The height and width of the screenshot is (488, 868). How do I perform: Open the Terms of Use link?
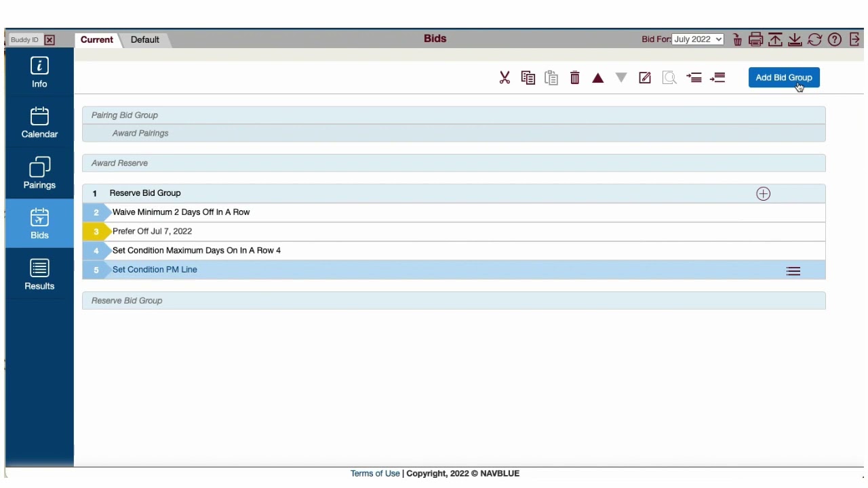coord(375,473)
